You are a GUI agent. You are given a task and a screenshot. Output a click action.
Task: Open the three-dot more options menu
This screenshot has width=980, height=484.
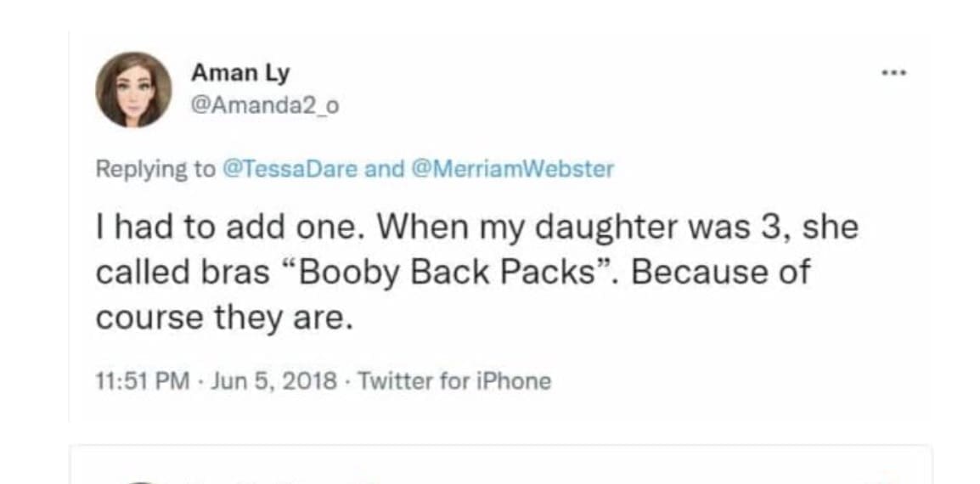(893, 74)
